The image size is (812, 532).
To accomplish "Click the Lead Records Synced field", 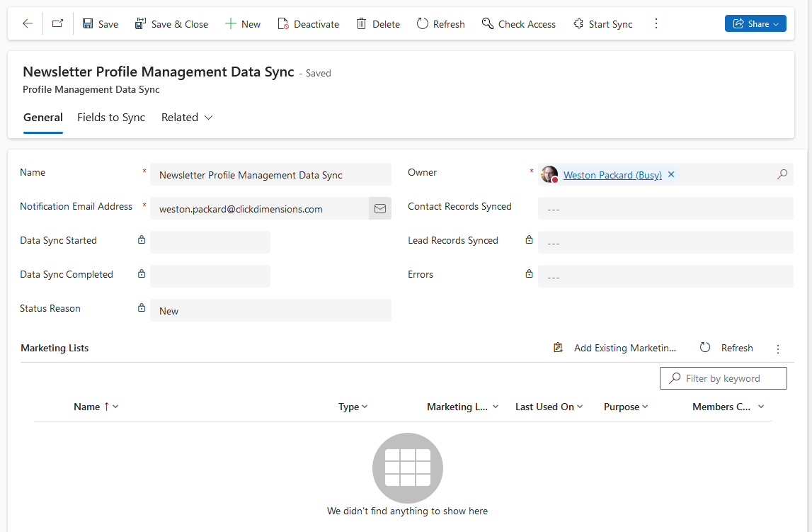I will pyautogui.click(x=665, y=242).
